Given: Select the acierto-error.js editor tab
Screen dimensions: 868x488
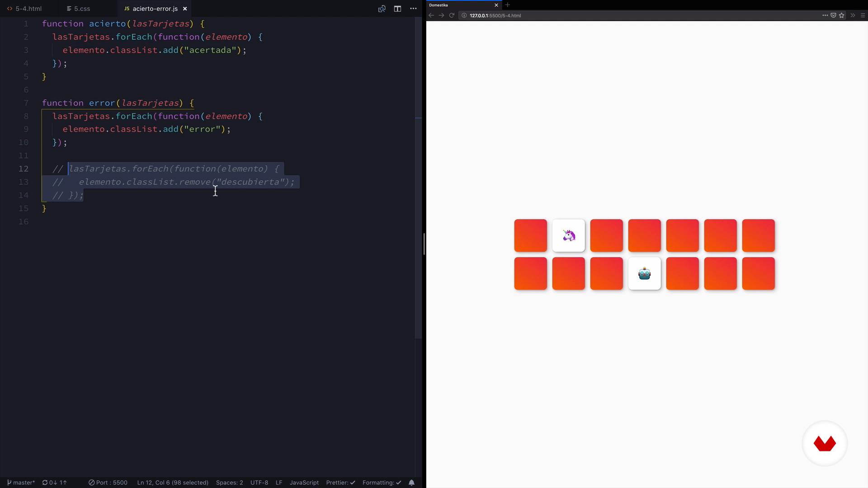Looking at the screenshot, I should (155, 9).
